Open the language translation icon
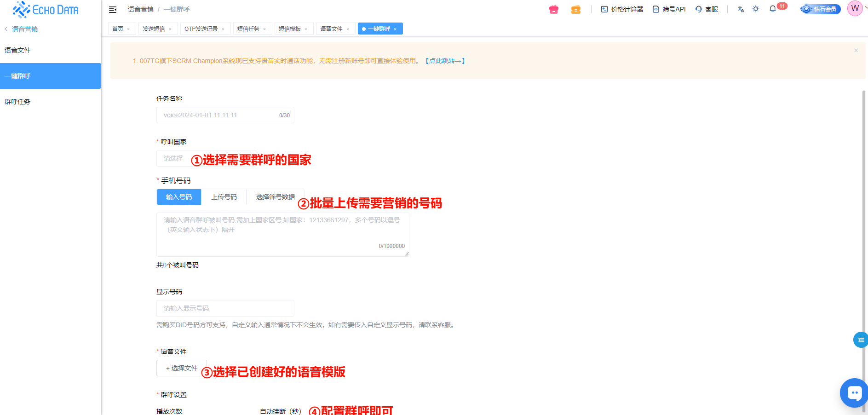The height and width of the screenshot is (415, 868). click(741, 9)
